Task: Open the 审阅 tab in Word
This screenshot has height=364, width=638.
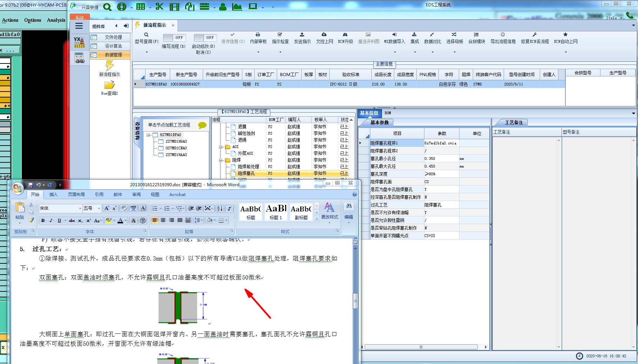Action: (136, 195)
